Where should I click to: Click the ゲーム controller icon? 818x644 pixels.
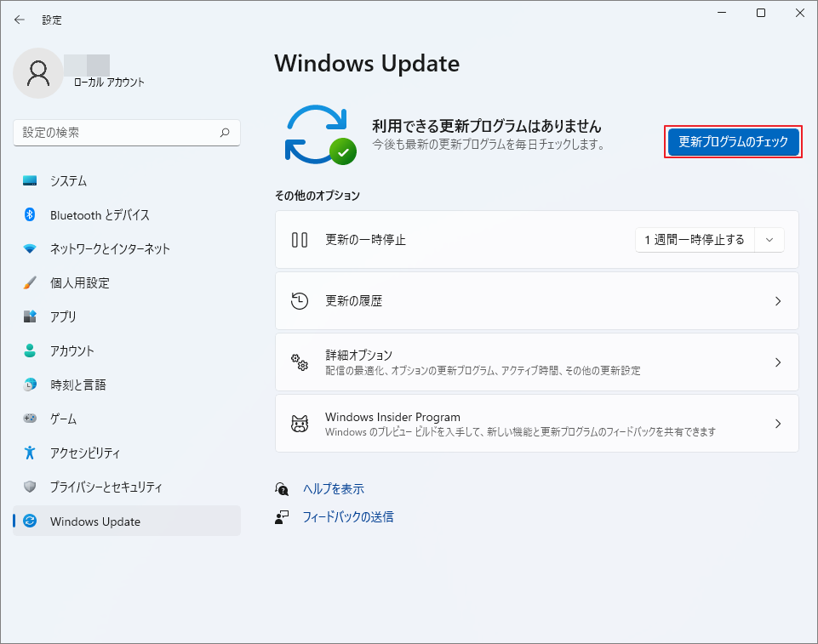30,419
